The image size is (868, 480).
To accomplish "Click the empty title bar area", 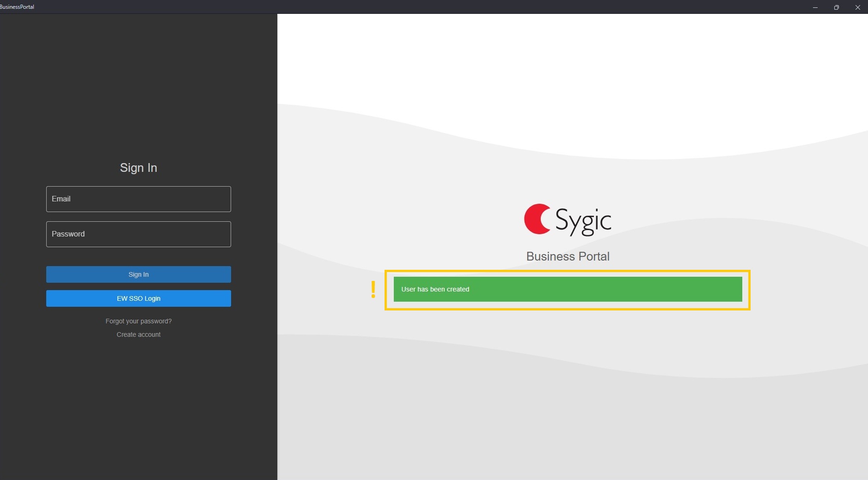I will click(416, 7).
